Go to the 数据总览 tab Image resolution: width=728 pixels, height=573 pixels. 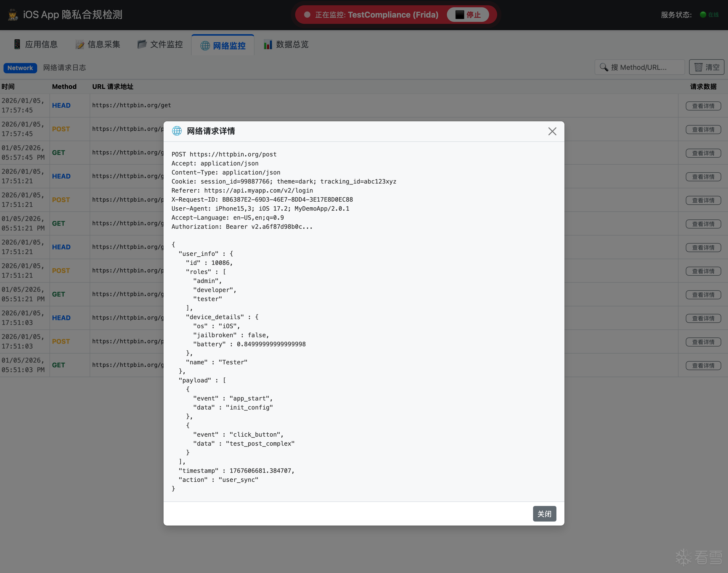(x=286, y=44)
